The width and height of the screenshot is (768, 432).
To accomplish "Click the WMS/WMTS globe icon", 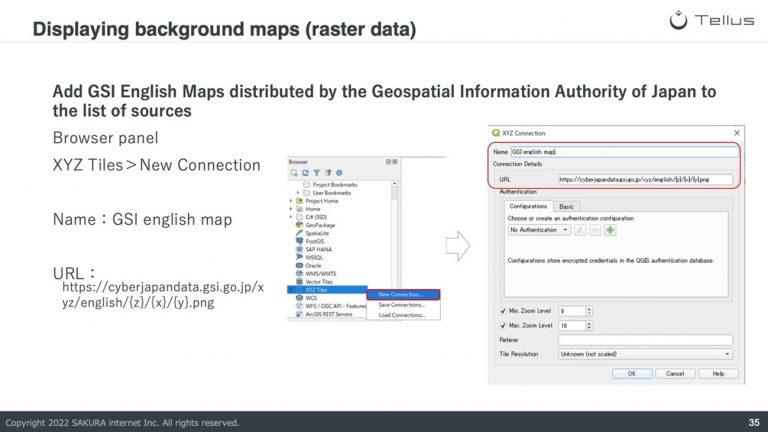I will tap(299, 273).
